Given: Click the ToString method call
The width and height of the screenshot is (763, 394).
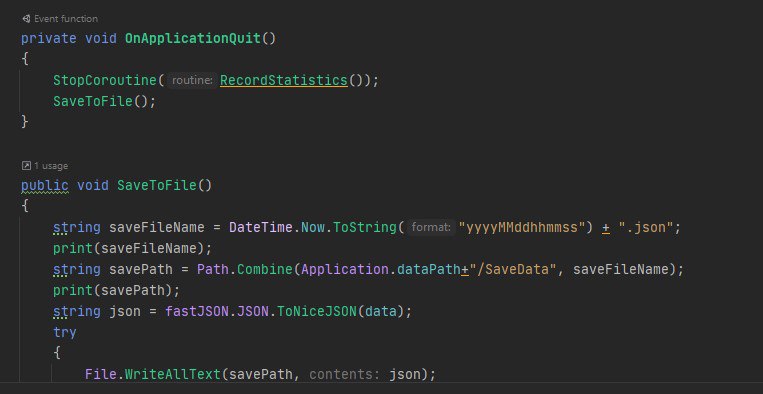Looking at the screenshot, I should (364, 227).
